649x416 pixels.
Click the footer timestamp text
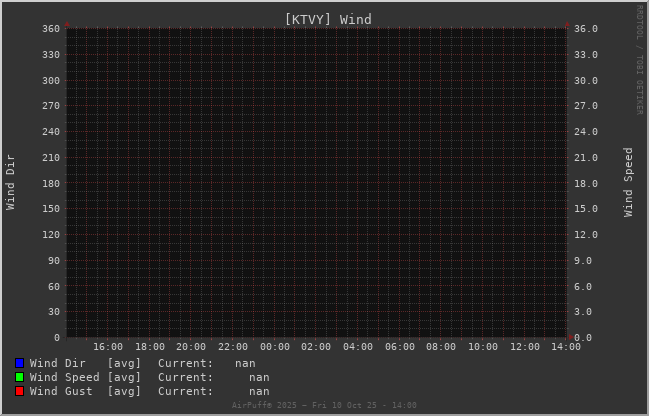(x=324, y=405)
